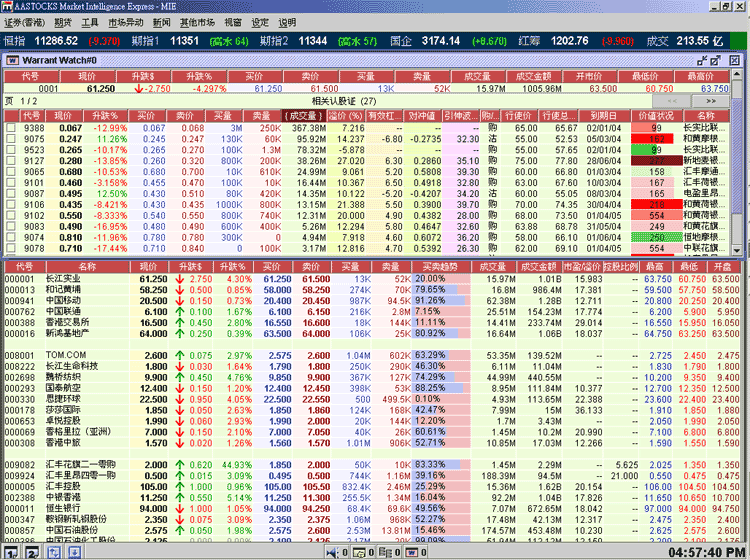
Task: Select the TOM.COM stock row
Action: (x=372, y=355)
